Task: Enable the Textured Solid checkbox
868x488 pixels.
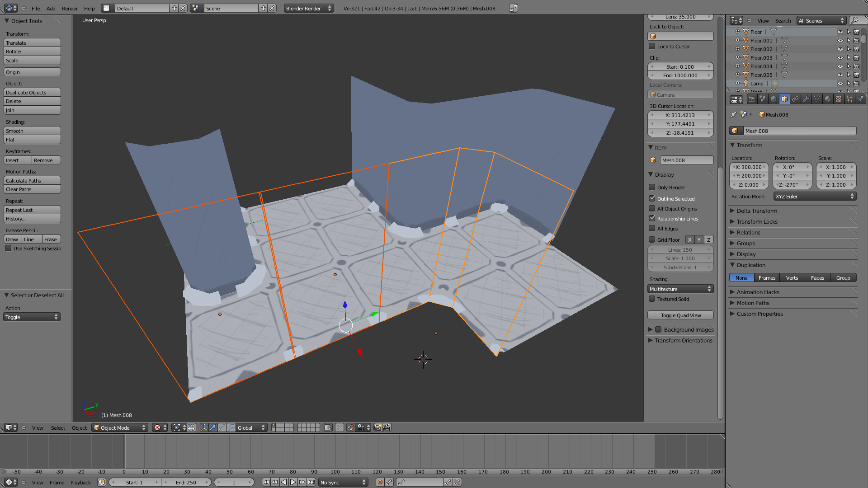Action: 652,299
